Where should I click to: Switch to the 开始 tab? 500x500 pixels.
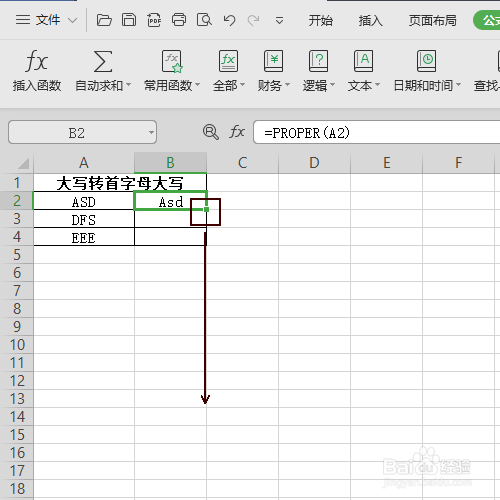pyautogui.click(x=320, y=21)
